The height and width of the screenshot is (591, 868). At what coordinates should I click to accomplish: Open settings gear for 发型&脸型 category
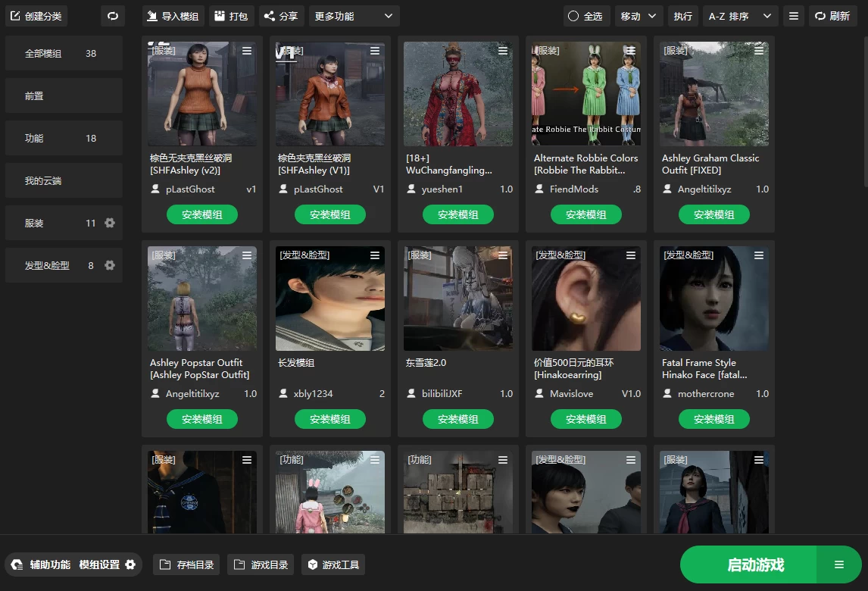(x=110, y=265)
